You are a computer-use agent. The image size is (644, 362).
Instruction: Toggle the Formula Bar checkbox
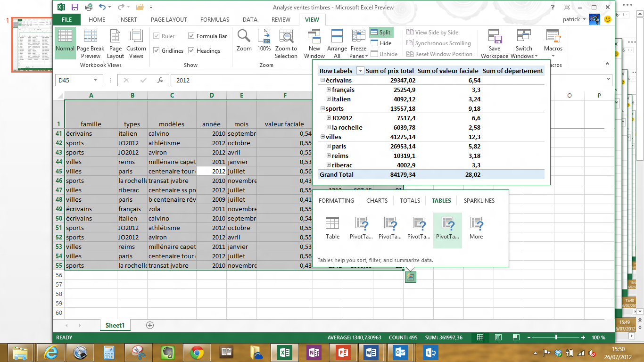(x=191, y=36)
